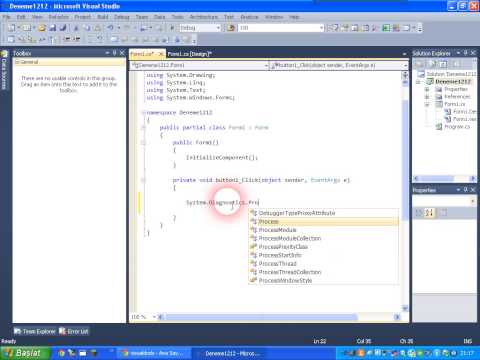The height and width of the screenshot is (360, 480).
Task: Click the Cut scissors icon
Action: pos(76,28)
